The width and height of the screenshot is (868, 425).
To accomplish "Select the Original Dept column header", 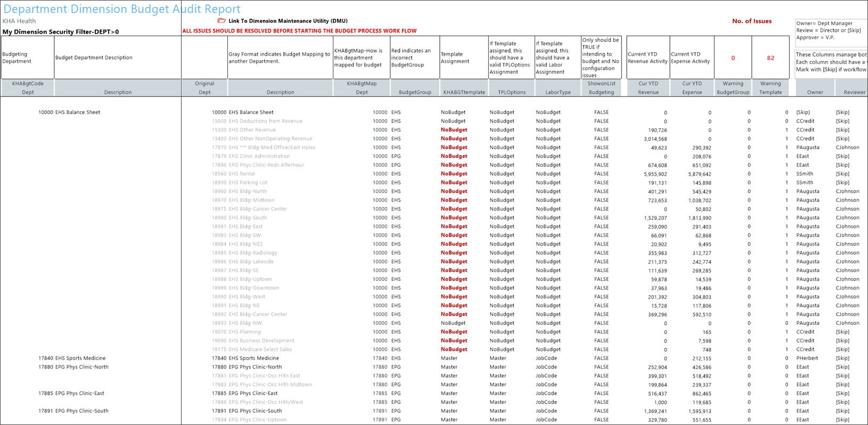I will click(x=204, y=88).
